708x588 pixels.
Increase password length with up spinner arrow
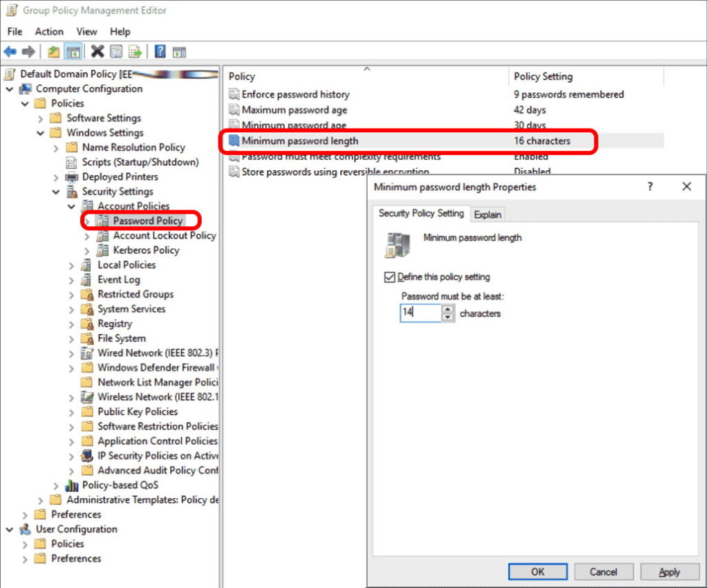448,309
